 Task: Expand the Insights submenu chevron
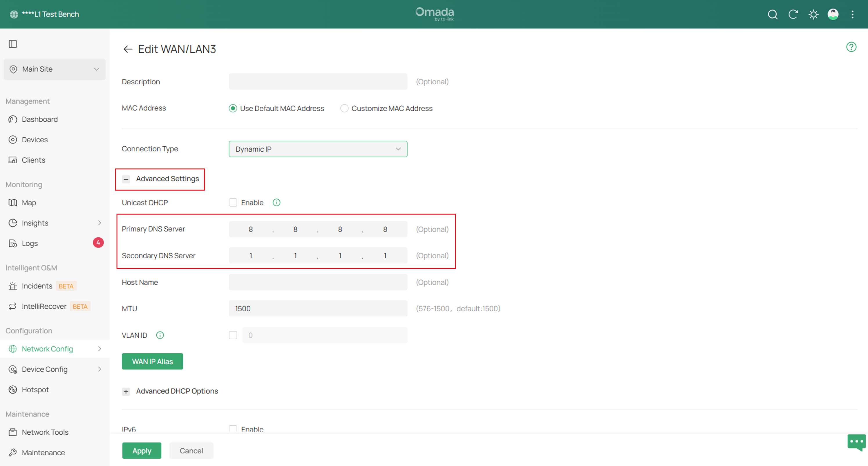coord(100,223)
